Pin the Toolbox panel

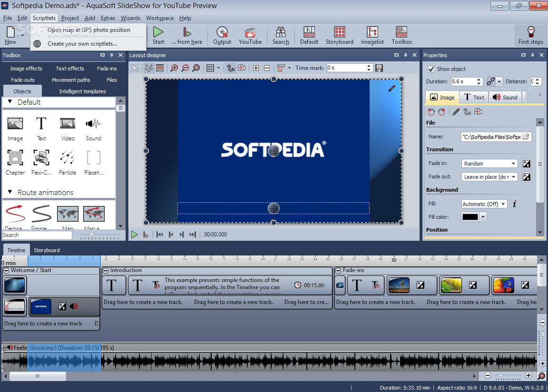point(111,55)
